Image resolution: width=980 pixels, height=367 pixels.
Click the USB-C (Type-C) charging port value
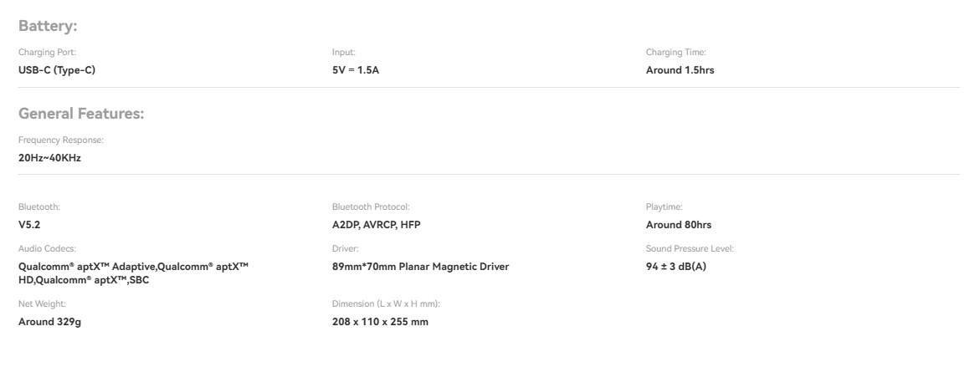click(57, 70)
